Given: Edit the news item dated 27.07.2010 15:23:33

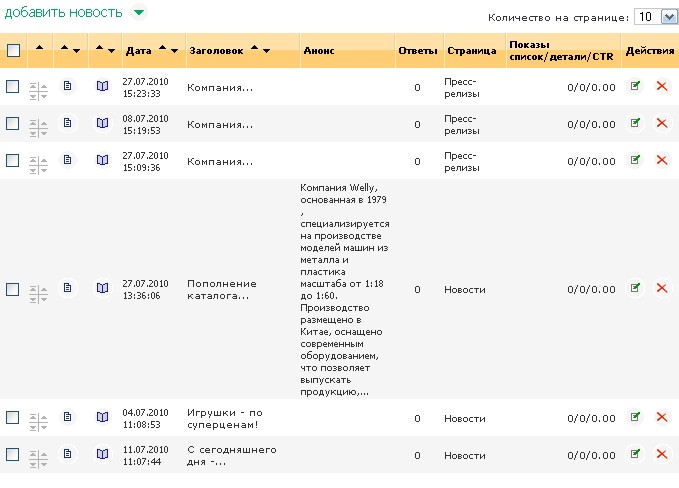Looking at the screenshot, I should [x=635, y=87].
